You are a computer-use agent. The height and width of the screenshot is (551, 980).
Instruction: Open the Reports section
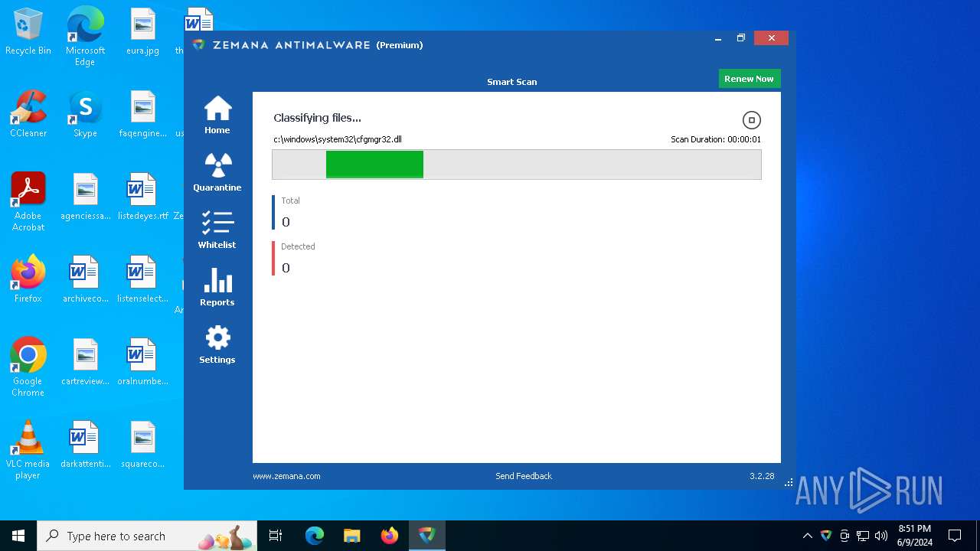click(217, 288)
